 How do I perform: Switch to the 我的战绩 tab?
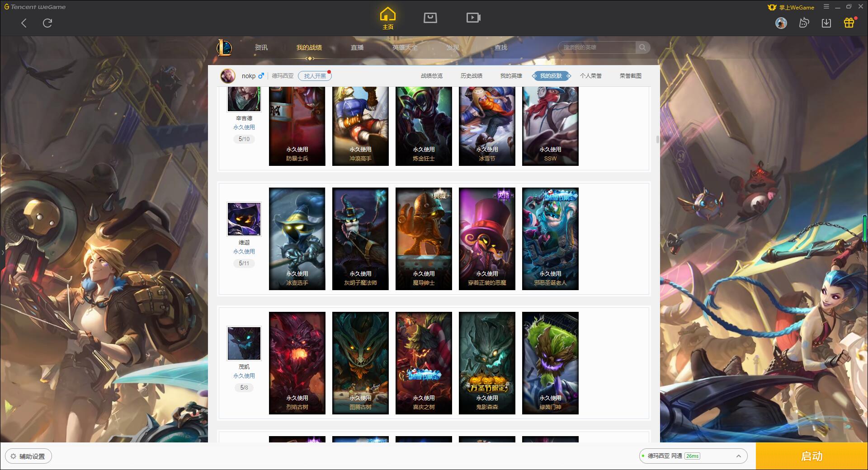tap(309, 47)
